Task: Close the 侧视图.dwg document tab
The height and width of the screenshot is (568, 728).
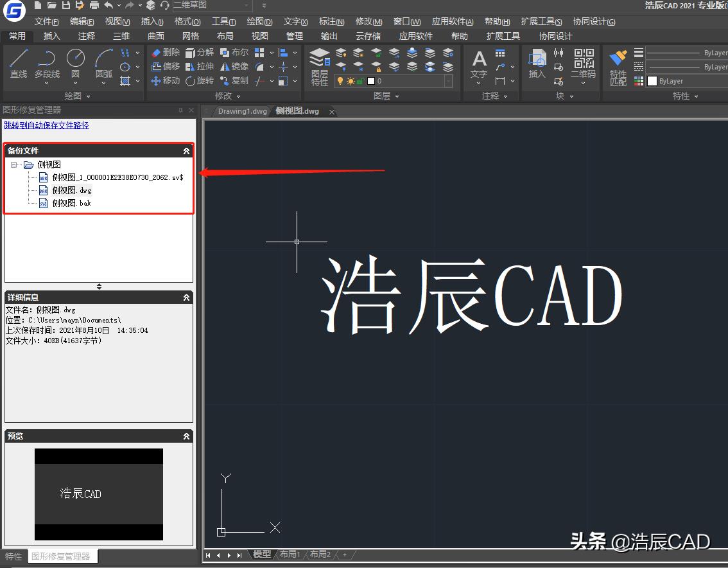Action: pos(331,112)
